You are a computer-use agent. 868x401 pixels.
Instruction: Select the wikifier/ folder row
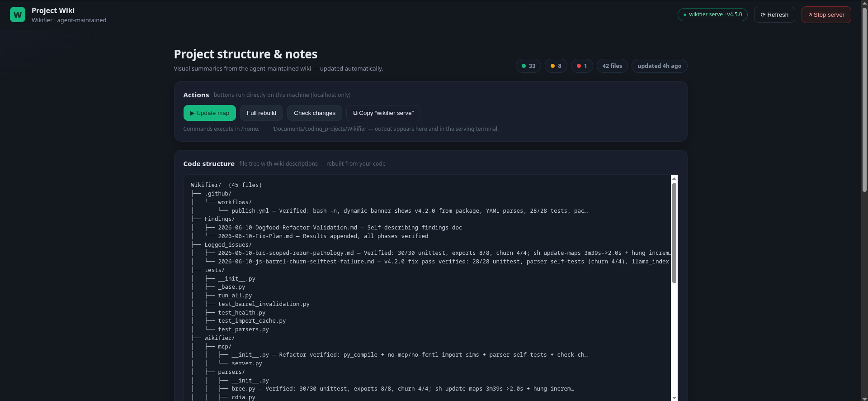click(220, 338)
